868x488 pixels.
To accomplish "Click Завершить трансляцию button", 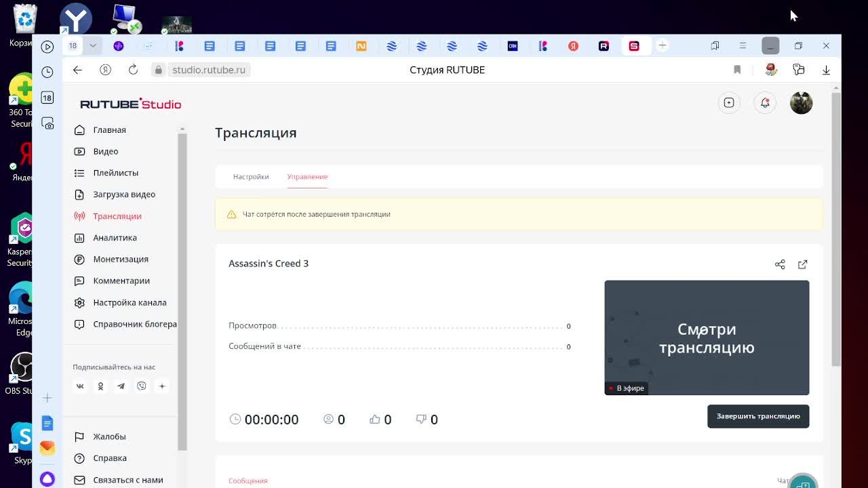I will pos(758,416).
